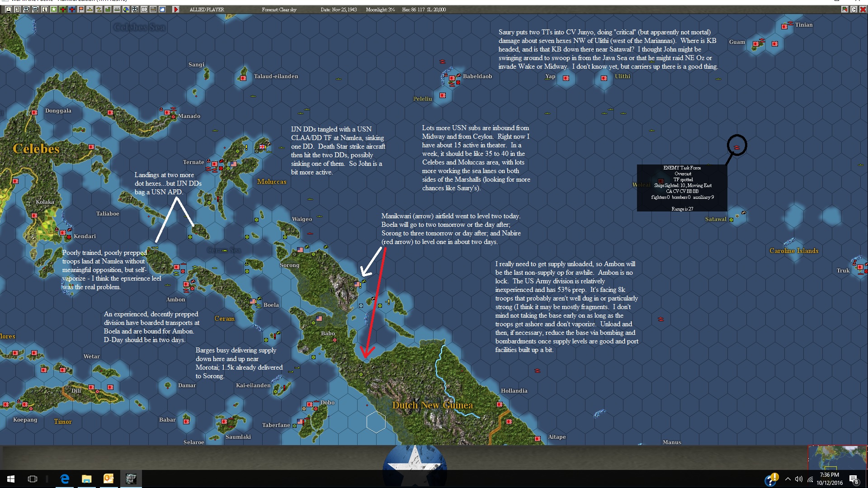Click the hex coordinates '86 117' status text
The height and width of the screenshot is (488, 868).
(x=418, y=9)
